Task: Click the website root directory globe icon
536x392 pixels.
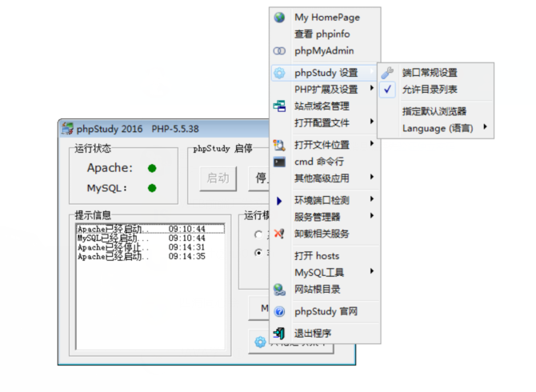Action: [279, 290]
